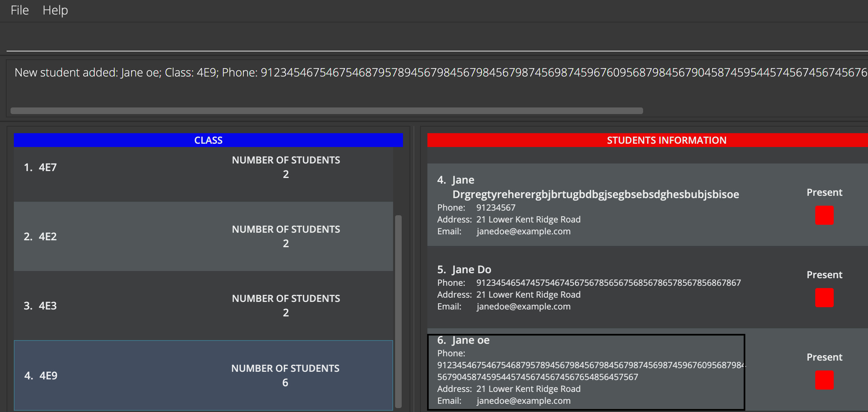Image resolution: width=868 pixels, height=412 pixels.
Task: Open the Help menu
Action: (55, 10)
